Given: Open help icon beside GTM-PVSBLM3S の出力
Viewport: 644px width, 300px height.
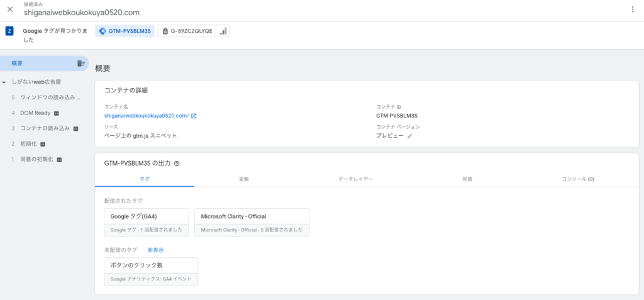Looking at the screenshot, I should (177, 164).
